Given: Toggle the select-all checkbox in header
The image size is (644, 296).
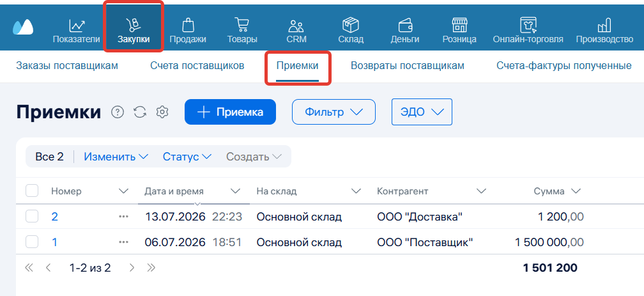Looking at the screenshot, I should click(32, 191).
